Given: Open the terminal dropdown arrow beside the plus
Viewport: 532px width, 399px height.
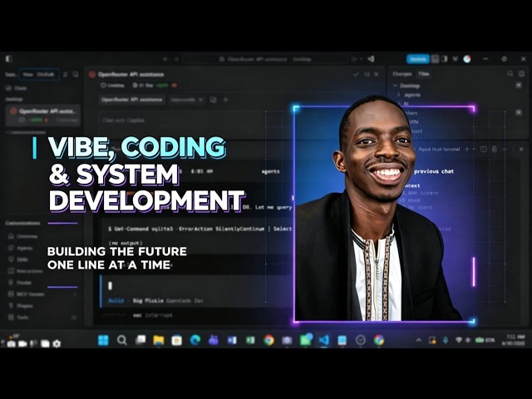Looking at the screenshot, I should coord(474,149).
